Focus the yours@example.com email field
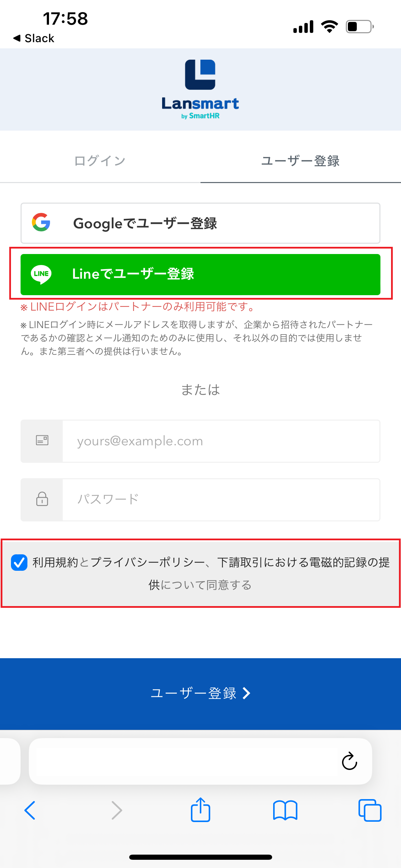Image resolution: width=401 pixels, height=868 pixels. [221, 441]
